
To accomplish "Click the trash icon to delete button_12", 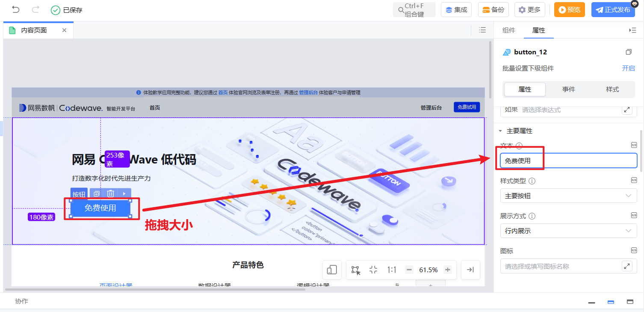I will tap(110, 193).
